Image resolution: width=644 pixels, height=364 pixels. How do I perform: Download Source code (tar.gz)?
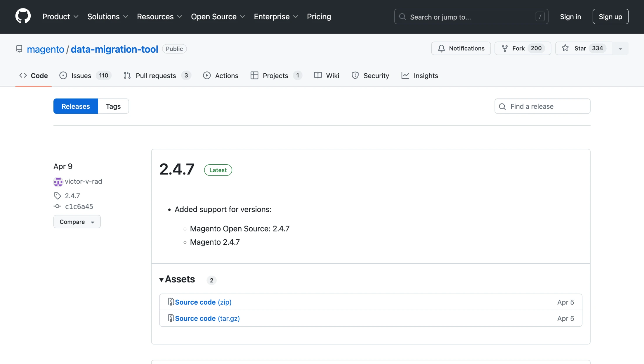207,318
